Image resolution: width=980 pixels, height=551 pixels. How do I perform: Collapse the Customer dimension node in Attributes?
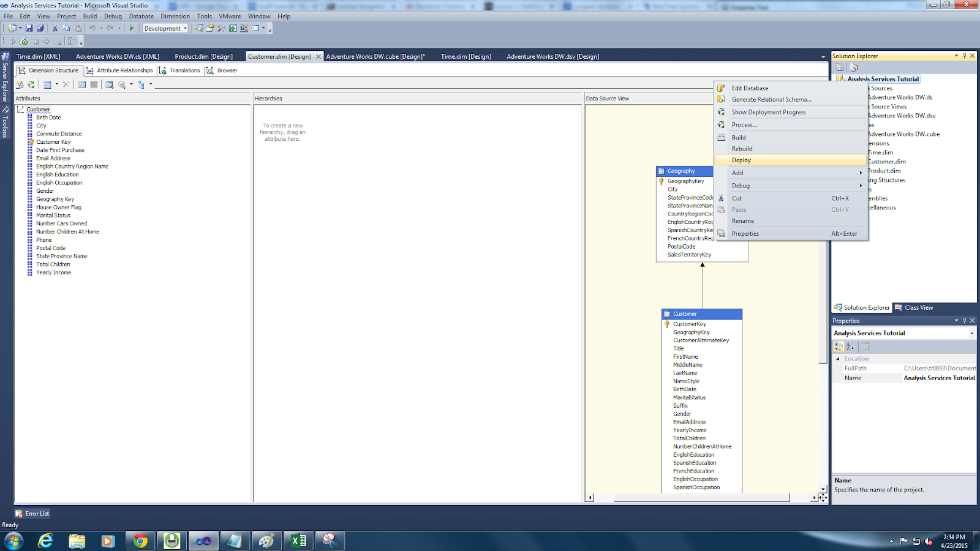pyautogui.click(x=20, y=110)
